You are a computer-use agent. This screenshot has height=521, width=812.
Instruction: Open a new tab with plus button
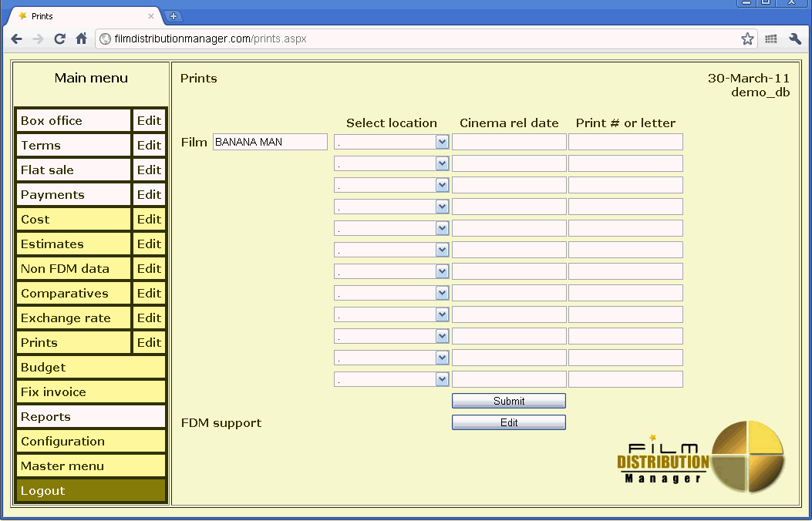(174, 16)
